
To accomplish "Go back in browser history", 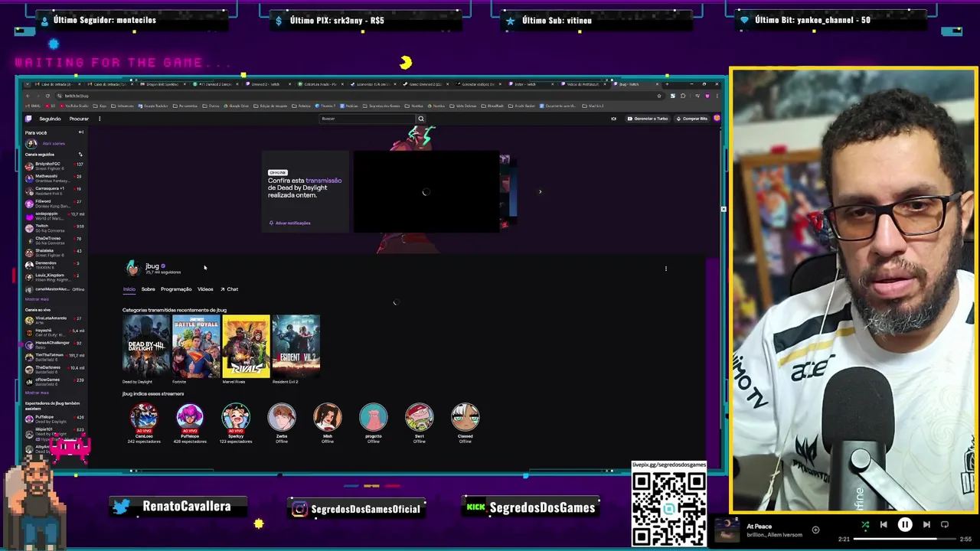I will [x=28, y=96].
